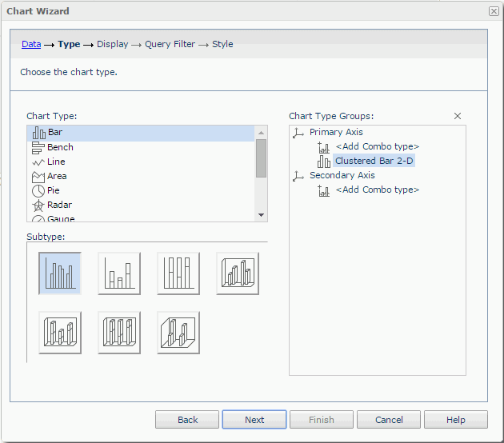
Task: Add a combo type under Secondary Axis
Action: 378,190
